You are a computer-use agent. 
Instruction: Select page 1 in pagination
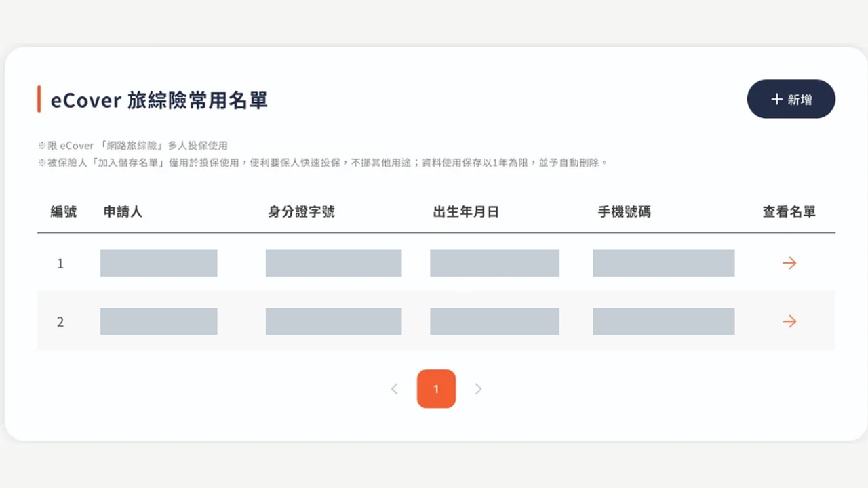[x=436, y=389]
